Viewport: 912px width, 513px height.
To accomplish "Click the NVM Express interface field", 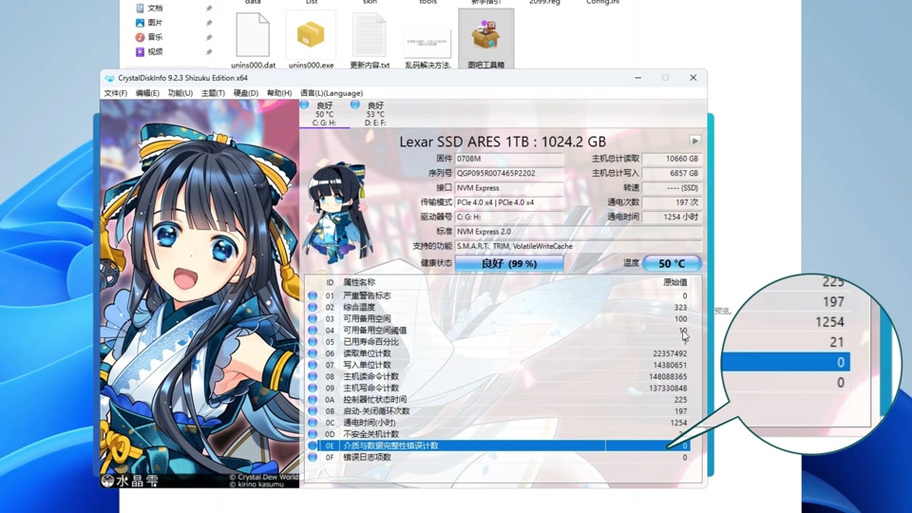I will pyautogui.click(x=509, y=188).
